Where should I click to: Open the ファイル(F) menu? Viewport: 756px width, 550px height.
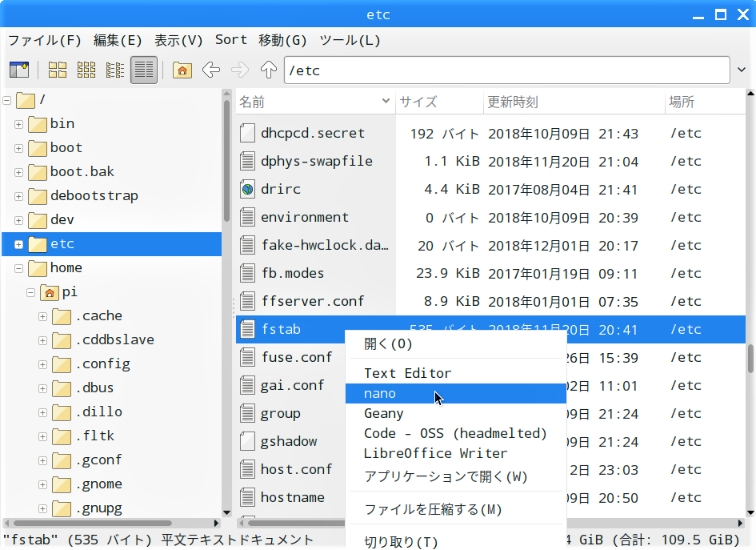(x=45, y=40)
